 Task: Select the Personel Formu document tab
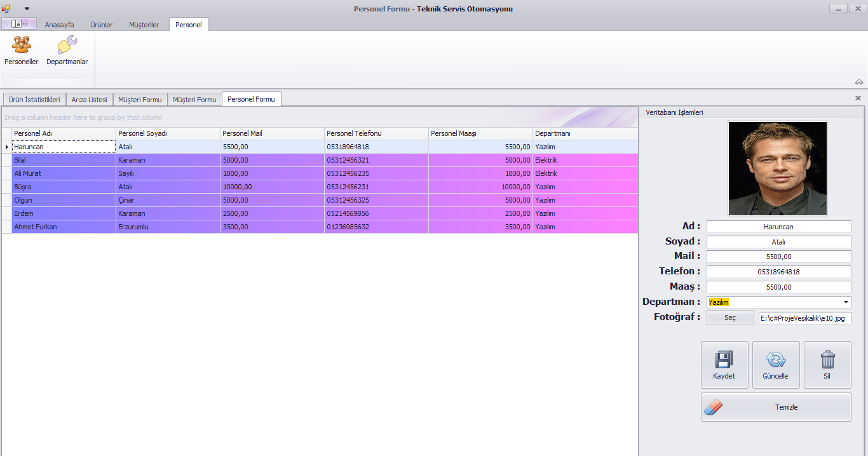tap(252, 99)
